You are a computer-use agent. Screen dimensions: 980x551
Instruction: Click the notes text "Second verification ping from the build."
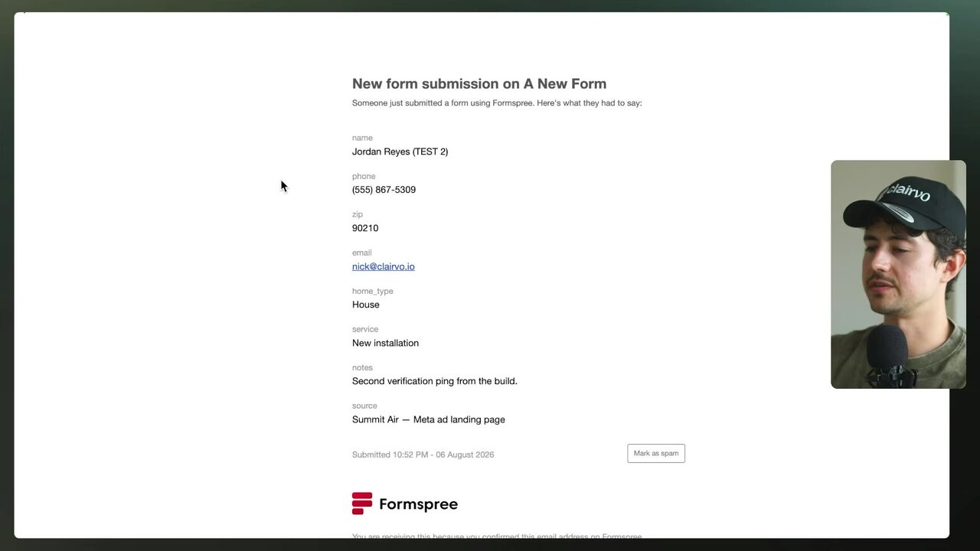click(x=435, y=381)
